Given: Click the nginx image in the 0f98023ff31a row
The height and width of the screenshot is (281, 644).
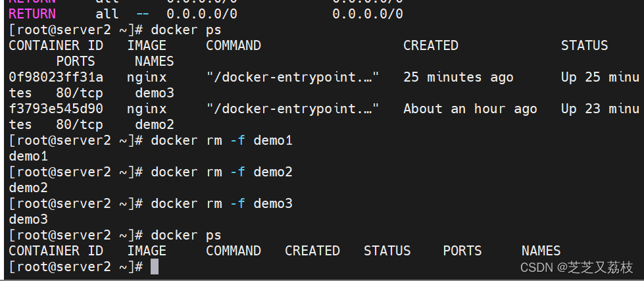Looking at the screenshot, I should 147,77.
